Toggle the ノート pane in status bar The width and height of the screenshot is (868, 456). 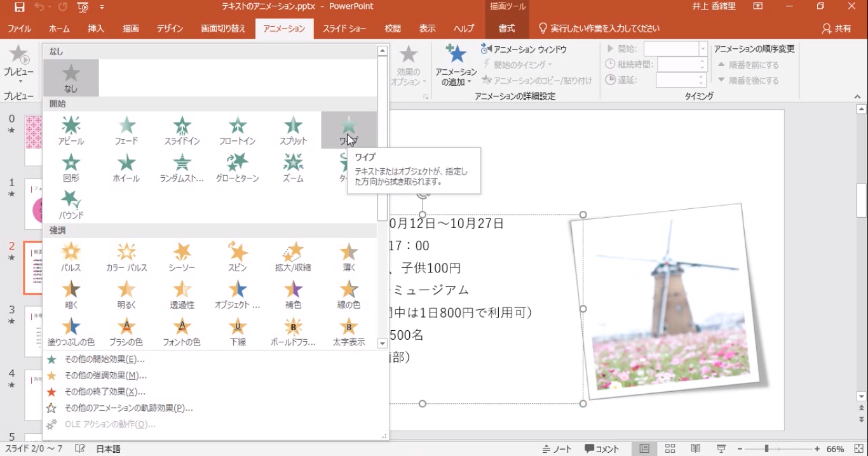click(557, 449)
